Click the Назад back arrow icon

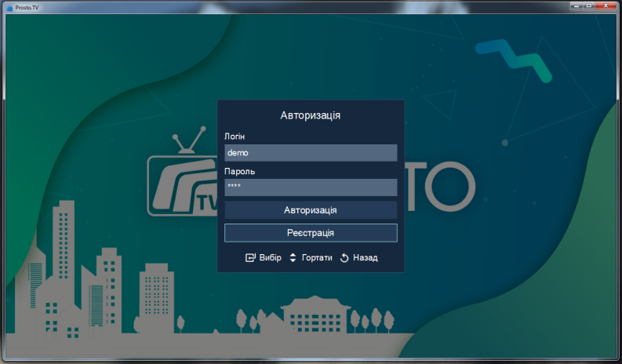(x=344, y=258)
